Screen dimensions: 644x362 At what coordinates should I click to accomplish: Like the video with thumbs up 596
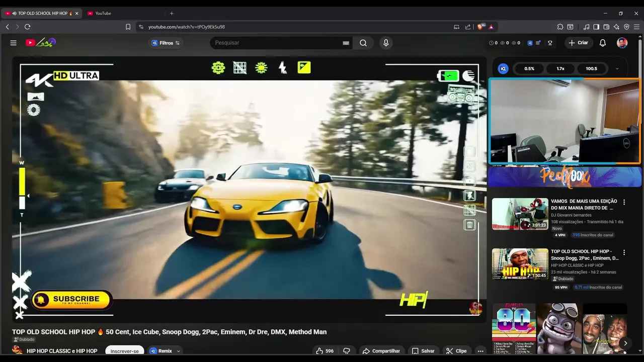coord(325,351)
